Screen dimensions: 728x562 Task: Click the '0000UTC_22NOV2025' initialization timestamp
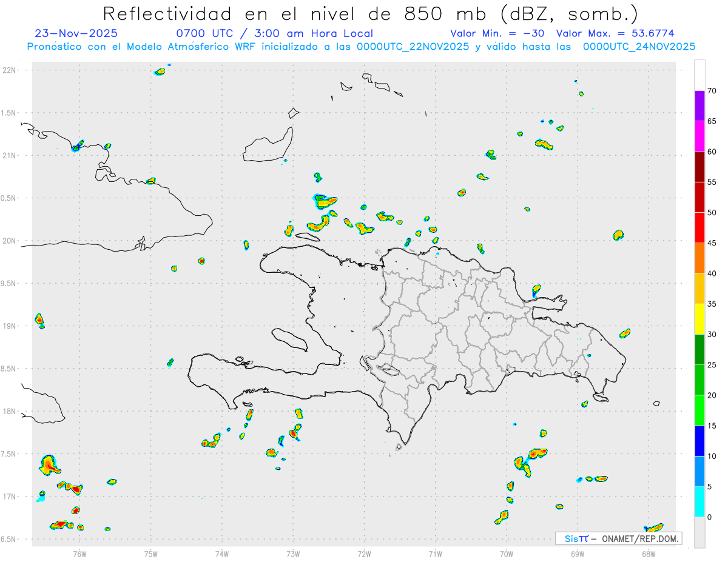pos(413,46)
